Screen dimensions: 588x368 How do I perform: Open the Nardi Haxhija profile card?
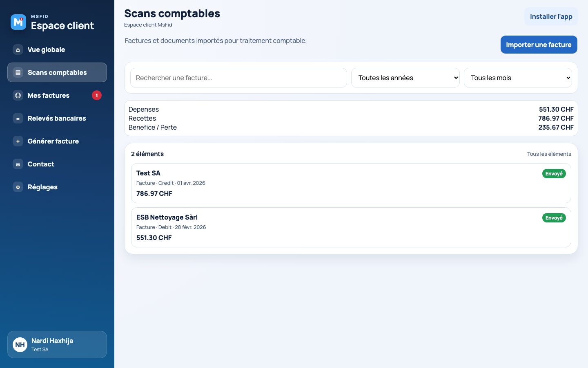click(57, 344)
